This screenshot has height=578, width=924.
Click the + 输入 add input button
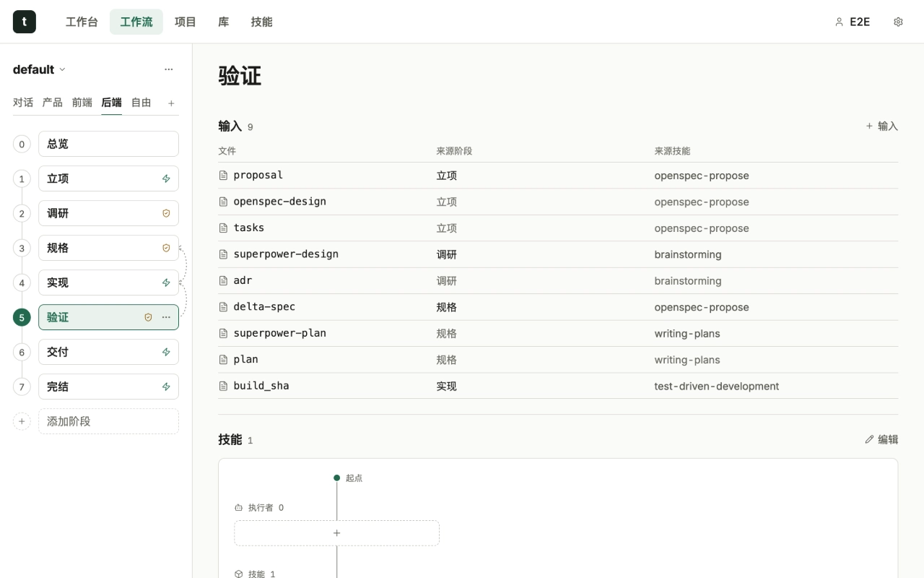click(x=882, y=126)
